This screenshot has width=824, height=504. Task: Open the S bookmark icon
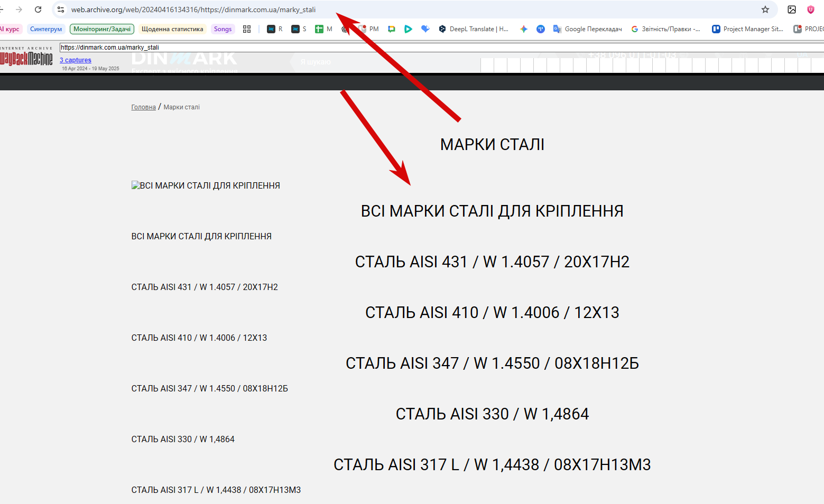click(299, 29)
